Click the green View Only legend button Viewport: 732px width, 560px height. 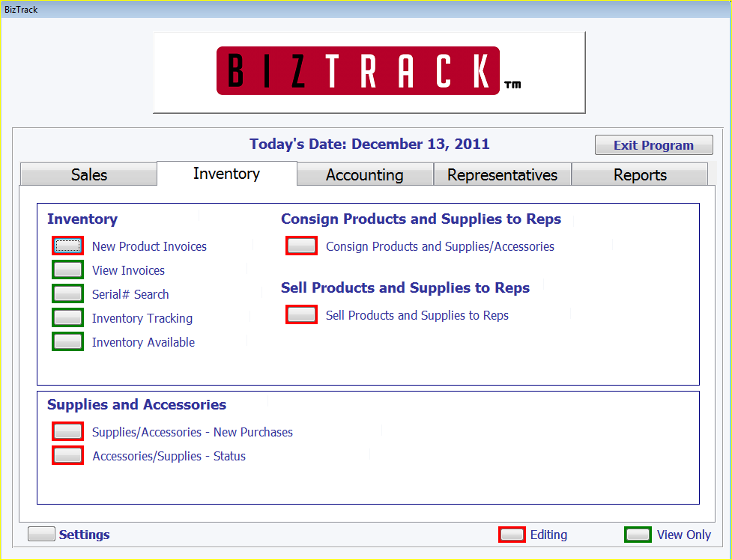coord(638,535)
